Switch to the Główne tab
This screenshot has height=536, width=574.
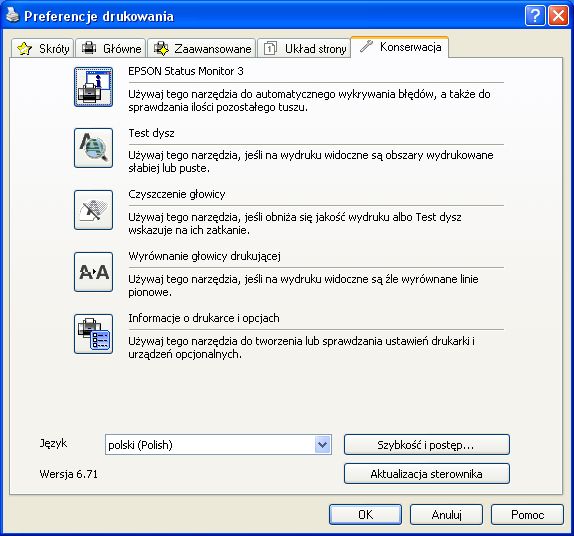pos(111,48)
